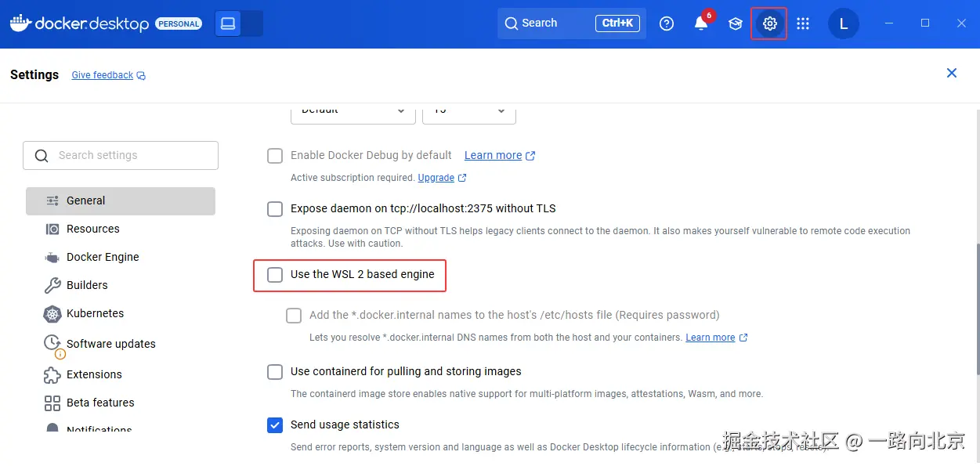Enable Use containerd for pulling images checkbox

click(x=275, y=372)
